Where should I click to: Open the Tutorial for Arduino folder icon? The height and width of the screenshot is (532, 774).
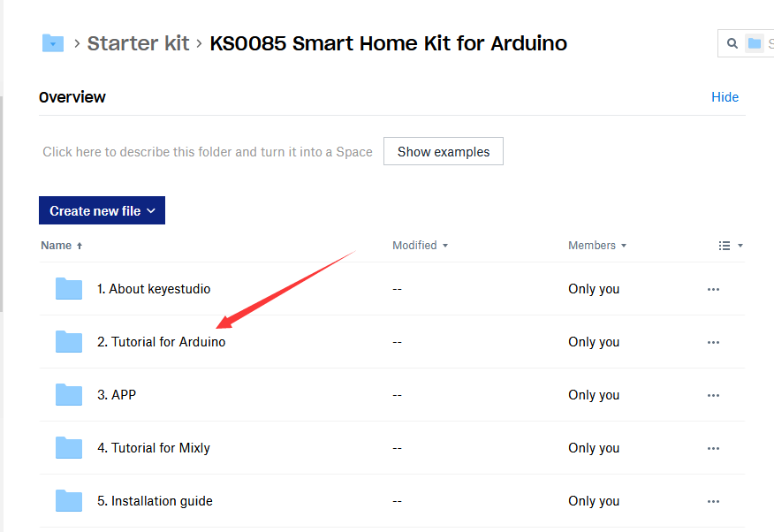69,341
